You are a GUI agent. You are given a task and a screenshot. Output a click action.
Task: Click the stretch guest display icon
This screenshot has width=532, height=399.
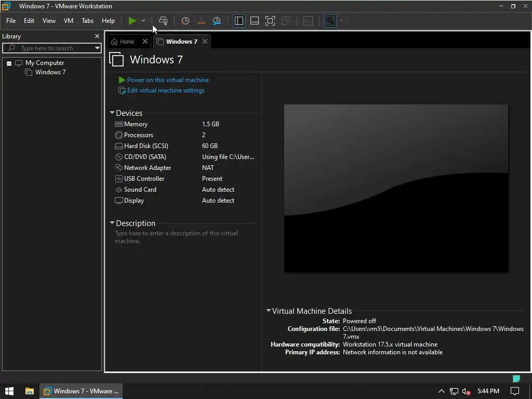(x=330, y=21)
